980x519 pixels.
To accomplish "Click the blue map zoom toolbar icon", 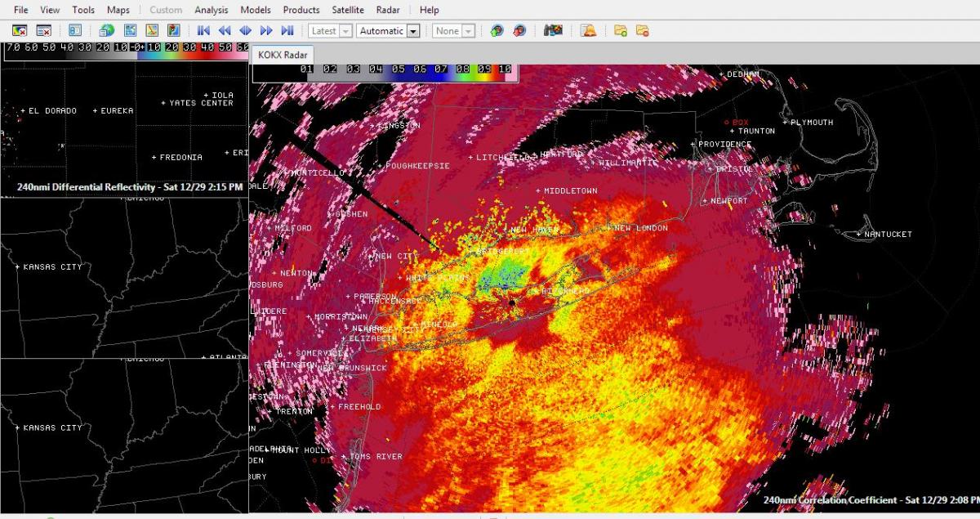I will pos(130,30).
